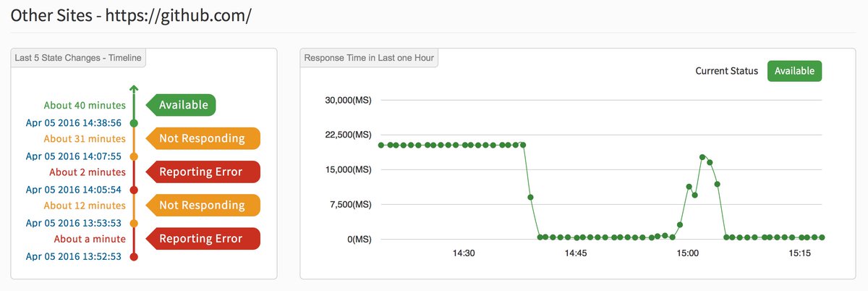Click the first data point on the chart

381,145
